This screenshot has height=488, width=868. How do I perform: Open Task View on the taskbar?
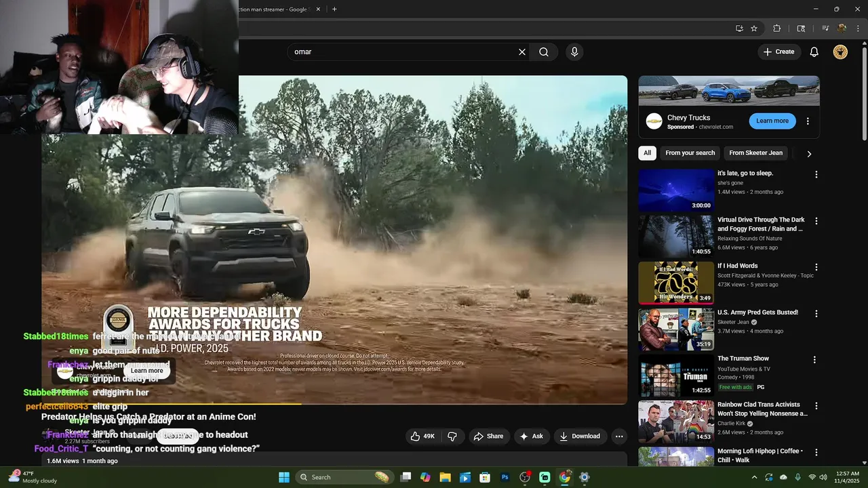406,477
